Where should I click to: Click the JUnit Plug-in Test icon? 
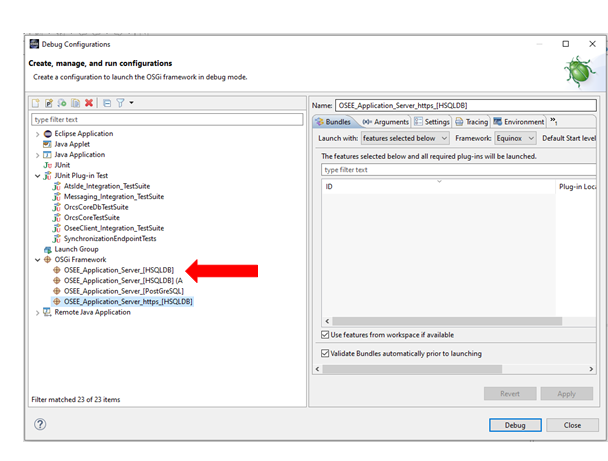[47, 176]
